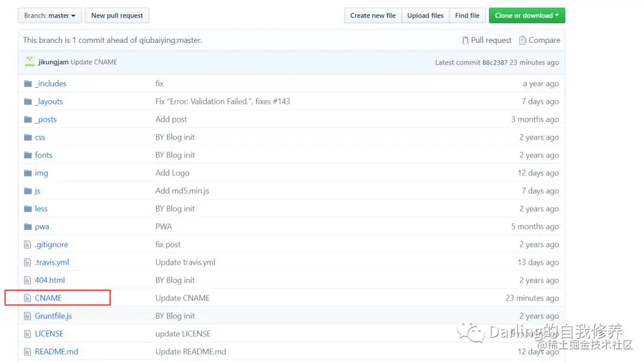Click the Find file button
644x362 pixels.
(x=467, y=16)
